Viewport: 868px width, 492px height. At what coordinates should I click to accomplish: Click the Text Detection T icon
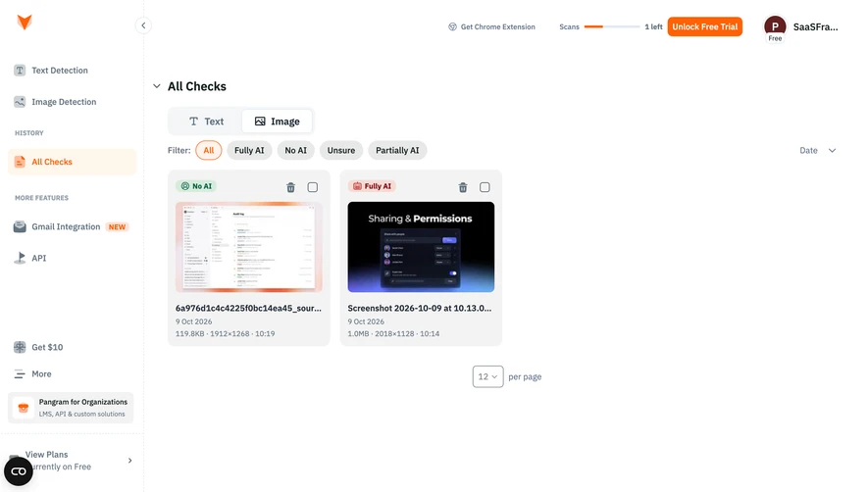coord(20,71)
